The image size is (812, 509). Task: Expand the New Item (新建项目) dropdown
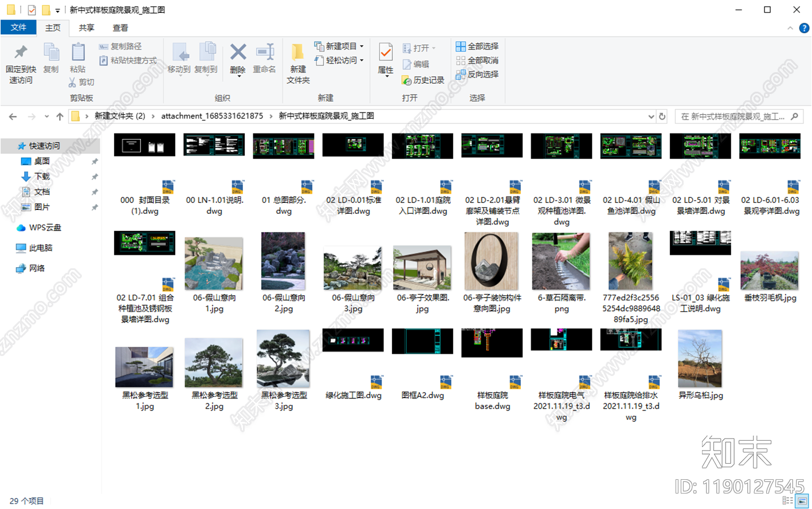pyautogui.click(x=362, y=46)
